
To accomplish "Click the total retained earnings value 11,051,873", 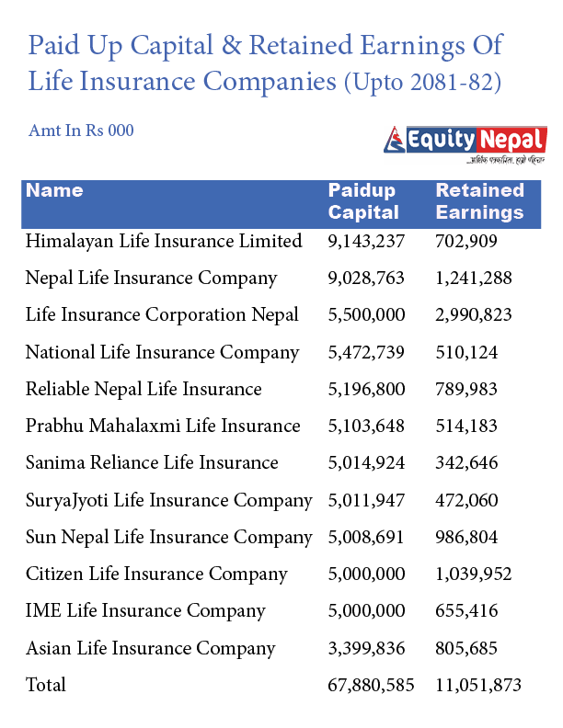I will pyautogui.click(x=478, y=685).
